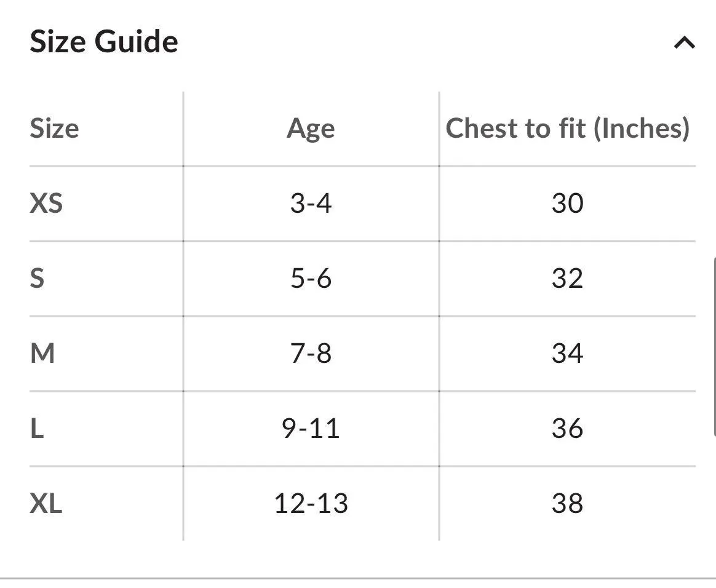Click the chest value 30 cell
This screenshot has width=716, height=588.
pyautogui.click(x=567, y=204)
